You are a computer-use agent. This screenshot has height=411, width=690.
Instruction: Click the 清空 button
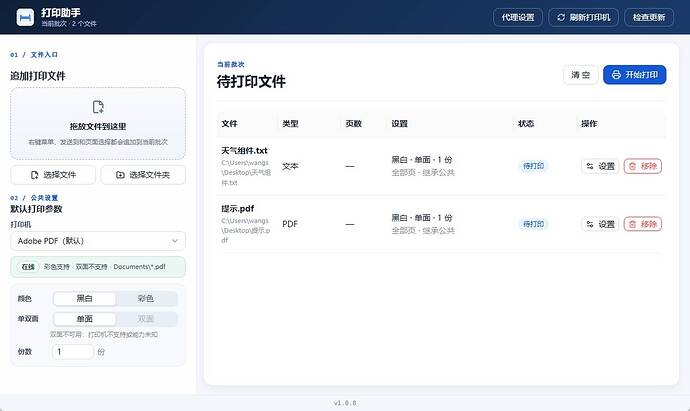pos(580,74)
